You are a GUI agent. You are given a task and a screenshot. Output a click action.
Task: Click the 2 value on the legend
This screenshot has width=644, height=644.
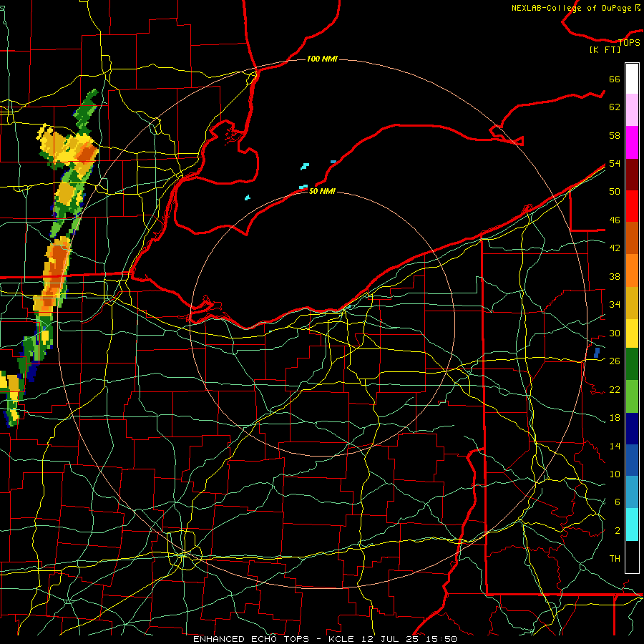coord(618,531)
